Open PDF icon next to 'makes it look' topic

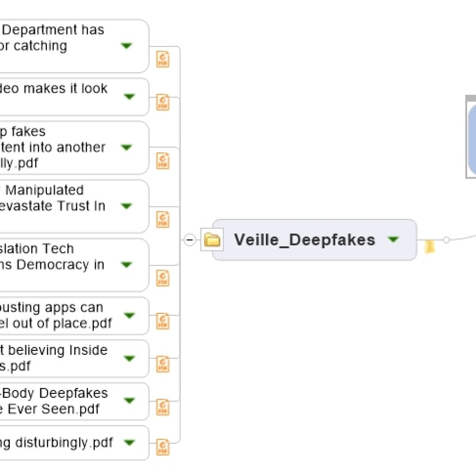163,102
